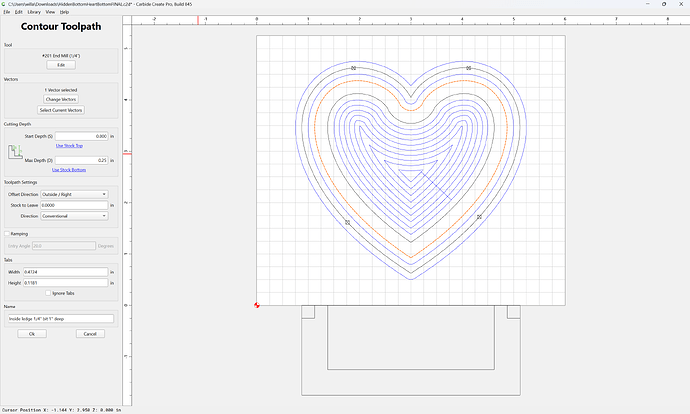
Task: Click the toolpath Name input field
Action: 61,319
